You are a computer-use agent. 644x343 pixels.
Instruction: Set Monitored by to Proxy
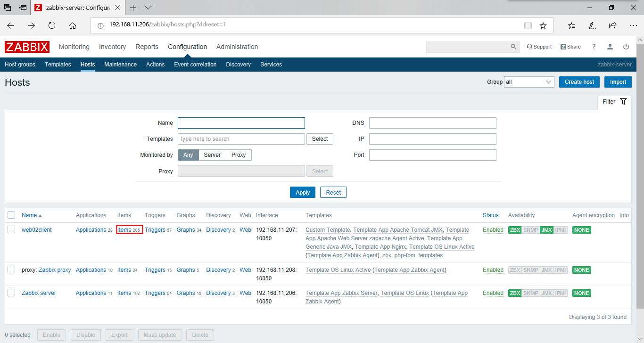coord(239,155)
